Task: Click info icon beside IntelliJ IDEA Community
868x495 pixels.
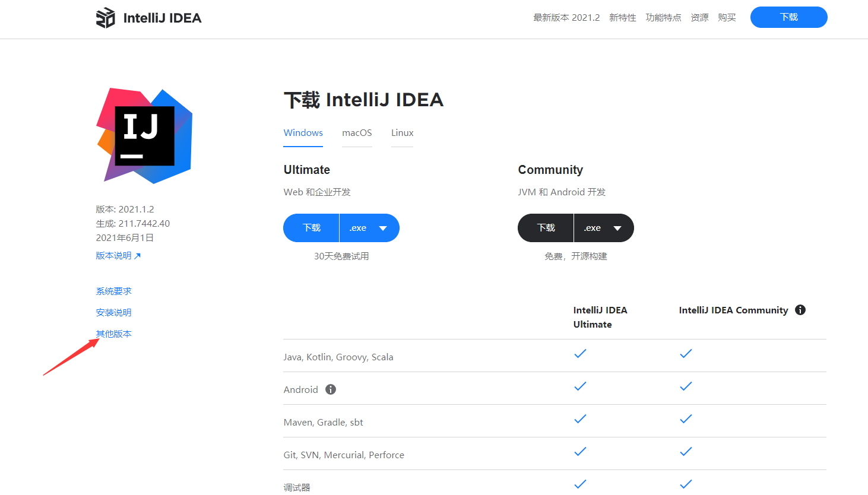Action: point(800,310)
